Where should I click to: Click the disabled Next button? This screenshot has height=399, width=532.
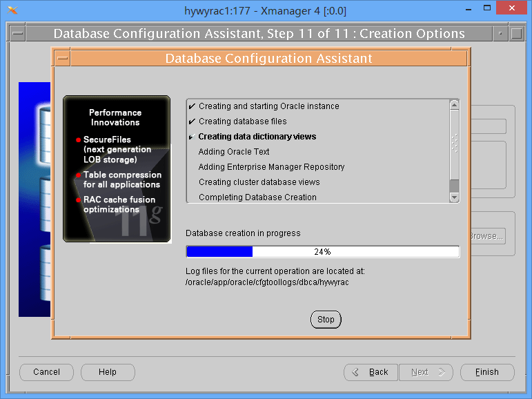coord(426,372)
